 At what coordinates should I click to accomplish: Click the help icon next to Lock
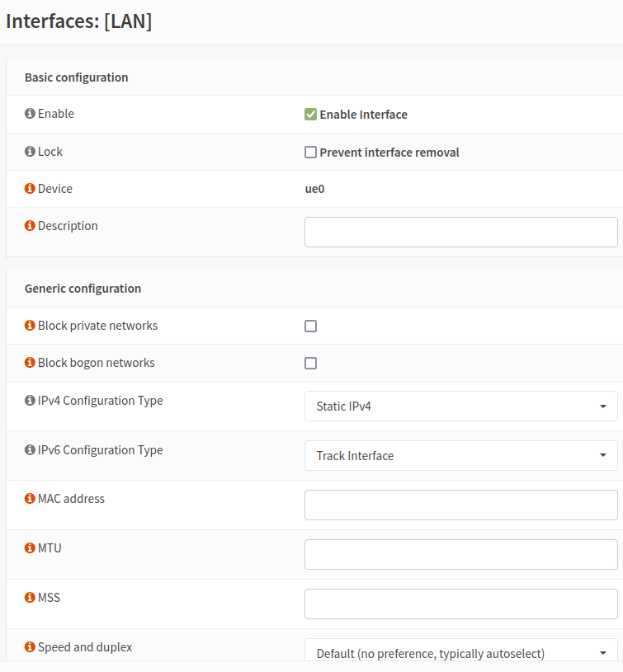pos(31,152)
